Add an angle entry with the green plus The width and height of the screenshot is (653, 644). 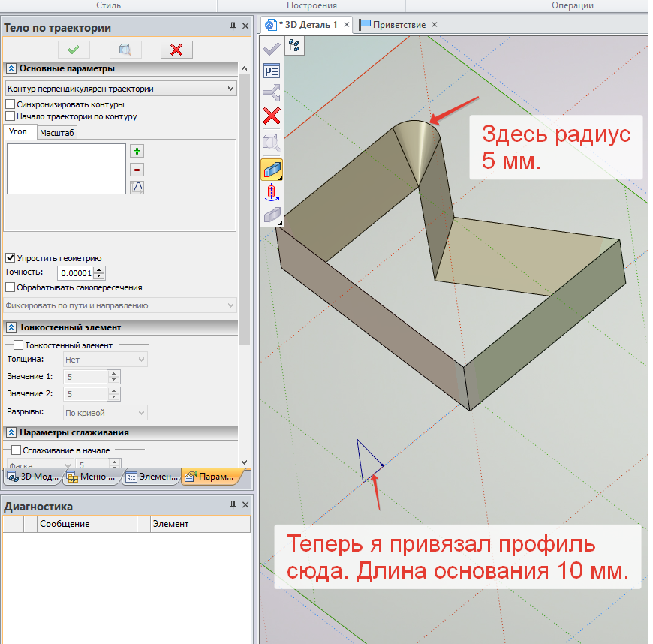137,152
